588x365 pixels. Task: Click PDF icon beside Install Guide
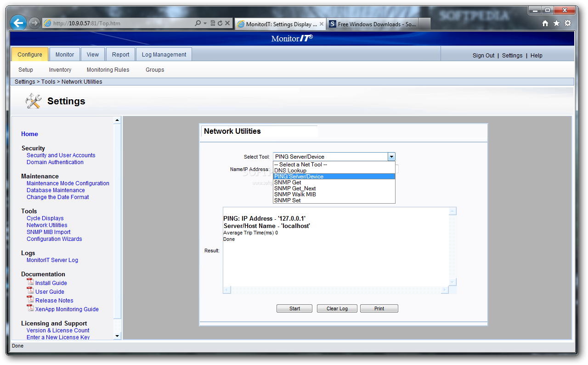(x=30, y=282)
